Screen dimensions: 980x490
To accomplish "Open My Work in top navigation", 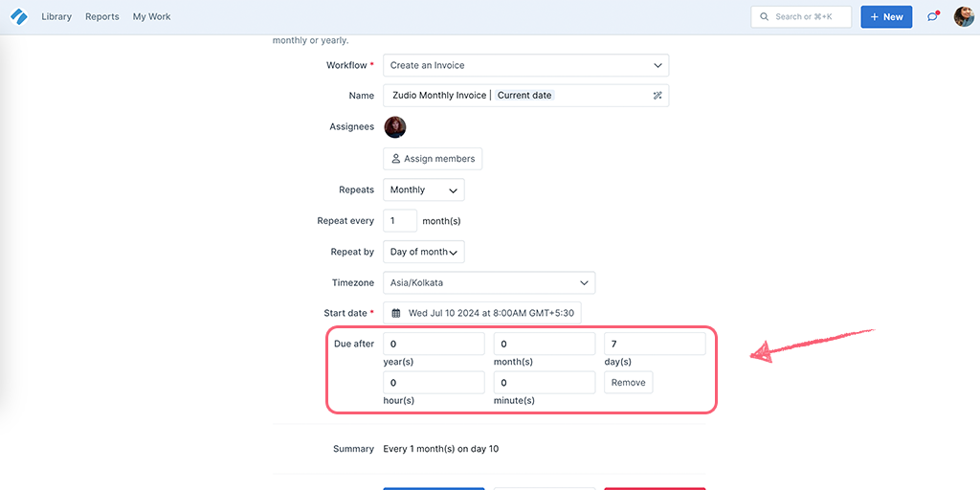I will tap(151, 17).
